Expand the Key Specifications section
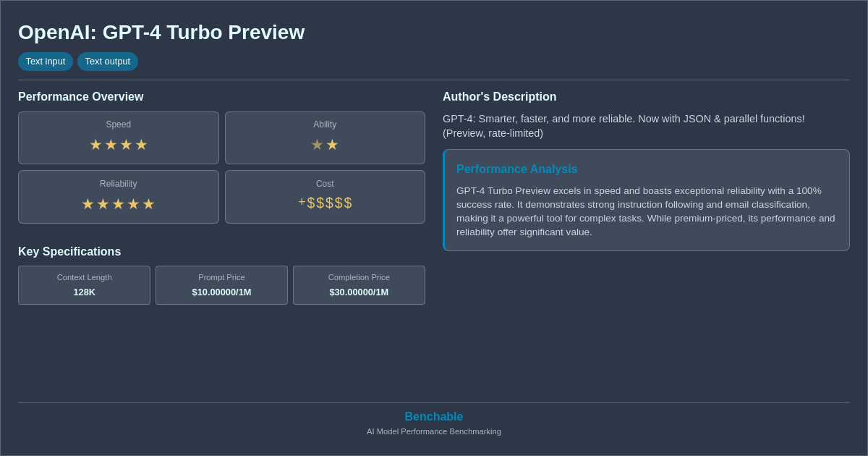 tap(69, 251)
